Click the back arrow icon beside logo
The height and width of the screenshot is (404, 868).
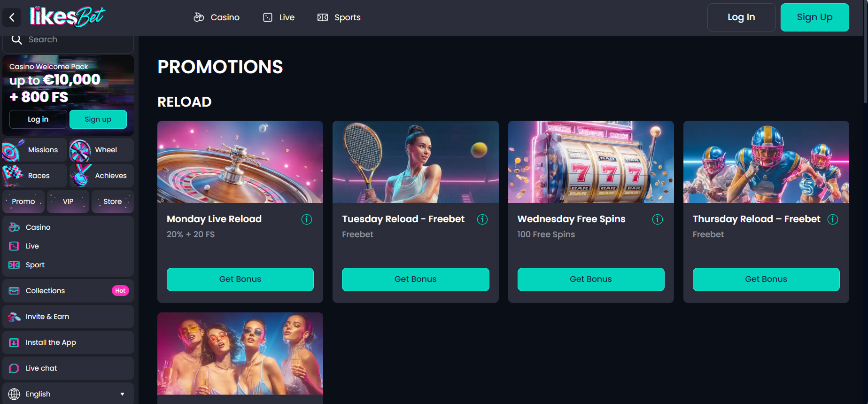(12, 18)
